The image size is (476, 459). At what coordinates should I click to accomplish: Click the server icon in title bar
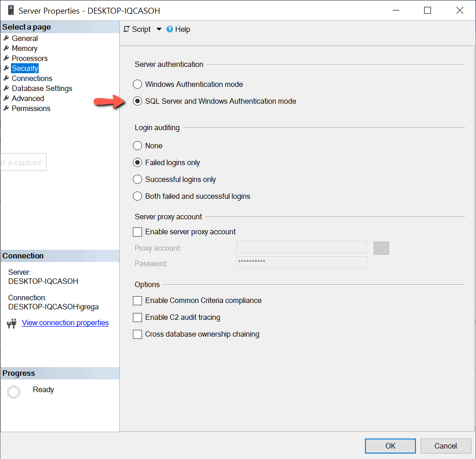pyautogui.click(x=11, y=10)
